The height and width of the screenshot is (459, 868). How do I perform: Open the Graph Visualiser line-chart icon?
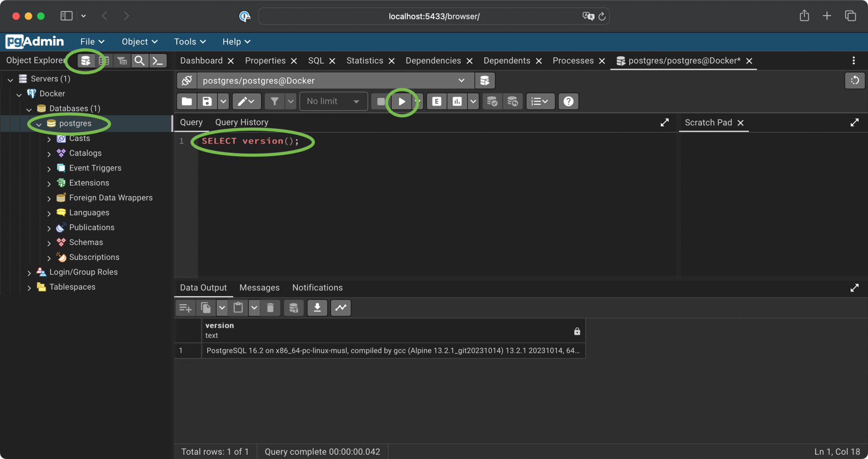(341, 308)
